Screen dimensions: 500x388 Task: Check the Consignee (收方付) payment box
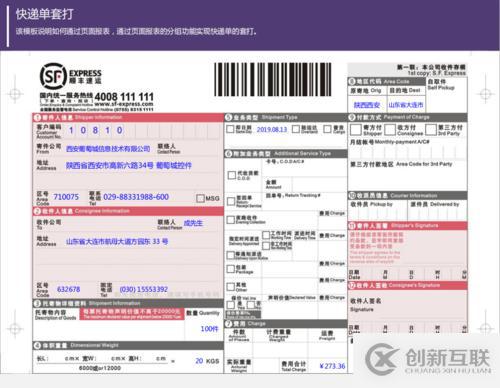click(x=390, y=130)
